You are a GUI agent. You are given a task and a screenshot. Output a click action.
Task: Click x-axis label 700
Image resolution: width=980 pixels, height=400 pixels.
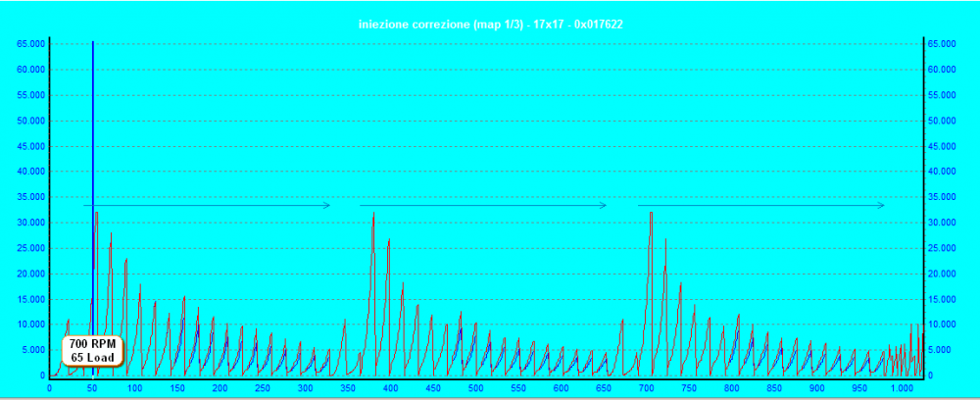coord(646,387)
